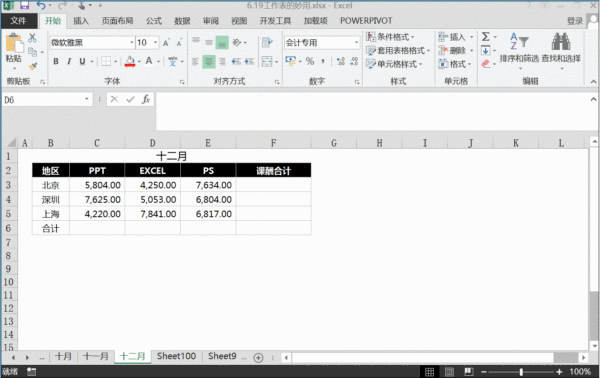This screenshot has height=378, width=600.
Task: Add a new sheet with plus icon
Action: coord(258,358)
